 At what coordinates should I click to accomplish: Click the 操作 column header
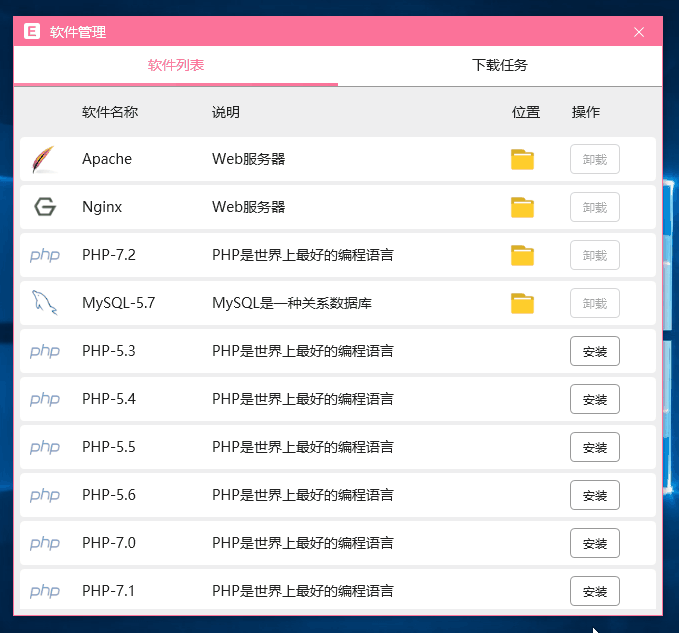(x=586, y=113)
